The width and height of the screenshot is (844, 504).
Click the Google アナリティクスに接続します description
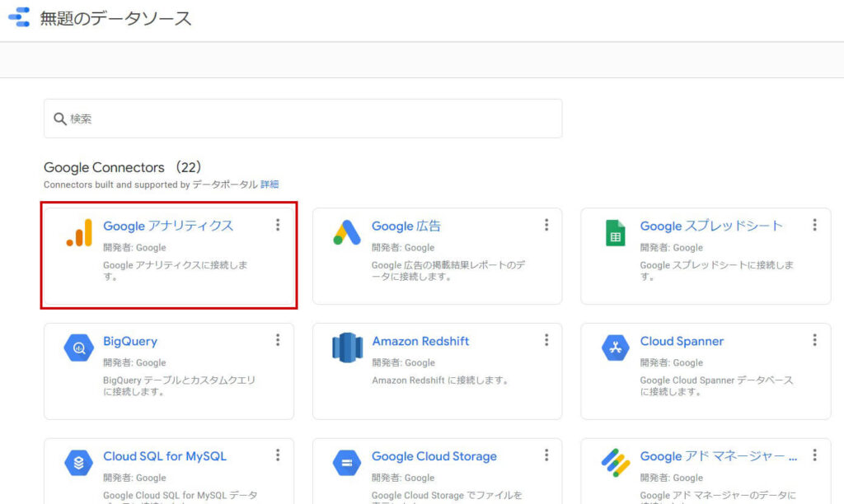tap(176, 271)
